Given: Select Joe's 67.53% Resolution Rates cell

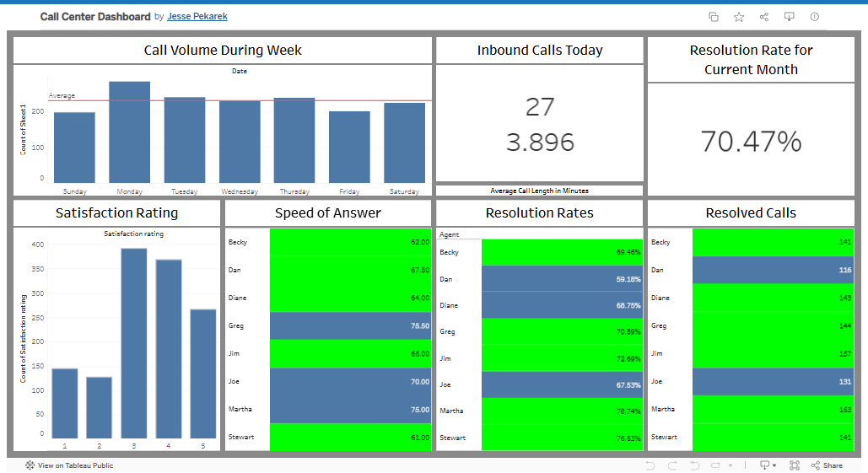Looking at the screenshot, I should tap(562, 384).
